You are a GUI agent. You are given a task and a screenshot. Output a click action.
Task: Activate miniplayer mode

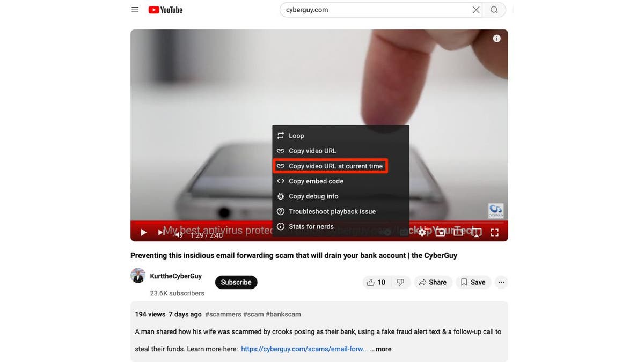click(x=440, y=232)
